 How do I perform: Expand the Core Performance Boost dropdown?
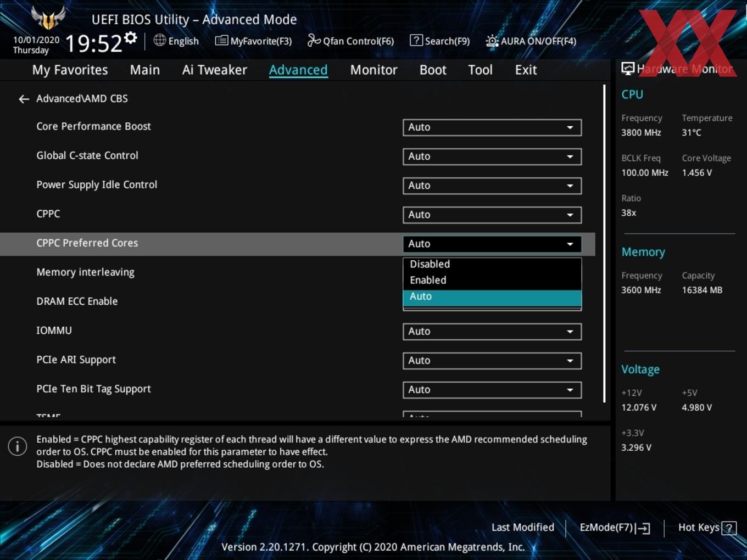(492, 127)
